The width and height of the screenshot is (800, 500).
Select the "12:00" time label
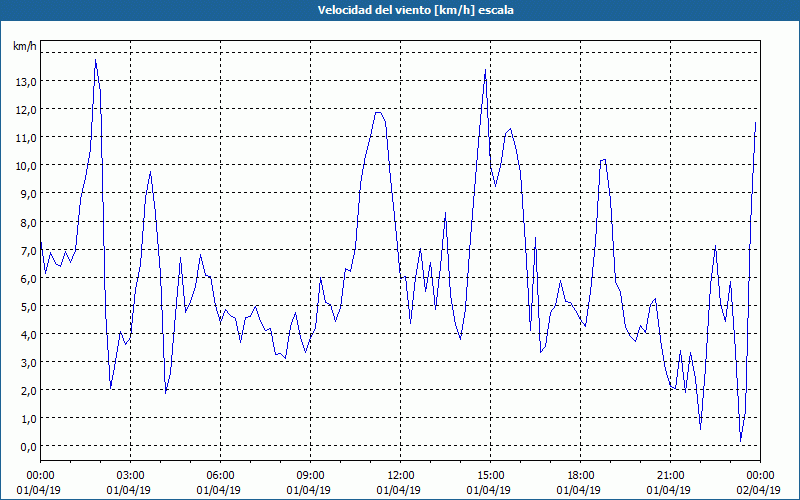tap(401, 476)
